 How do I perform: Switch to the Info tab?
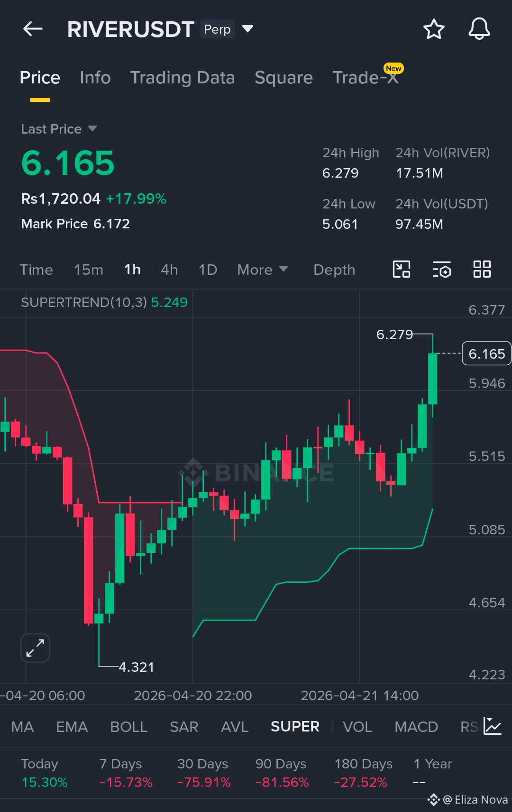[x=95, y=78]
